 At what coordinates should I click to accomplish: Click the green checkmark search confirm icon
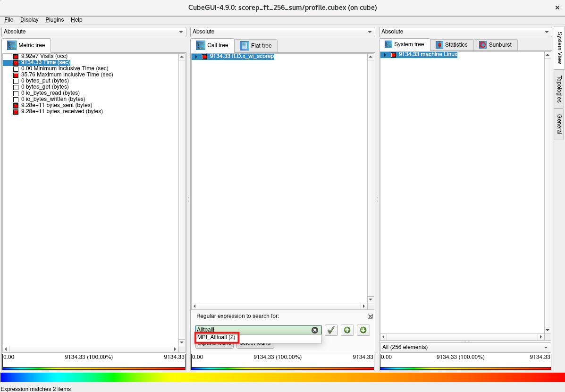pyautogui.click(x=331, y=330)
